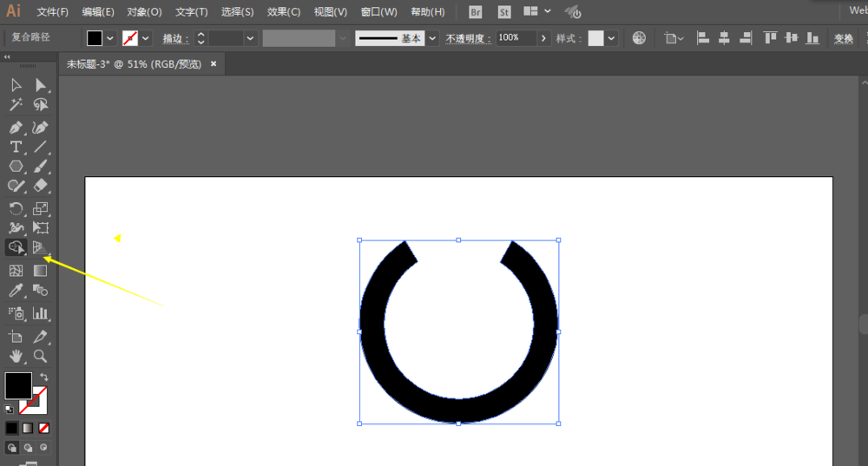This screenshot has height=466, width=868.
Task: Click the toolbox stroke swatch (none)
Action: [39, 405]
